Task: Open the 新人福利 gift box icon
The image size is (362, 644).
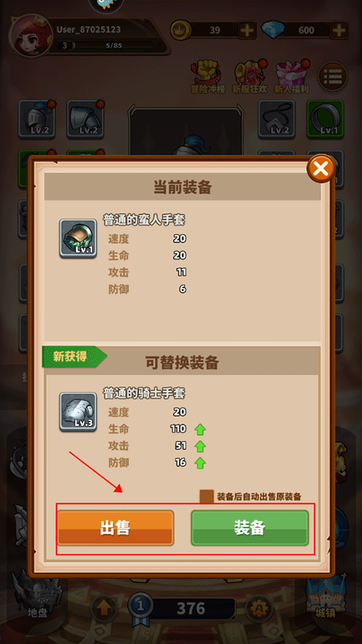Action: tap(291, 77)
